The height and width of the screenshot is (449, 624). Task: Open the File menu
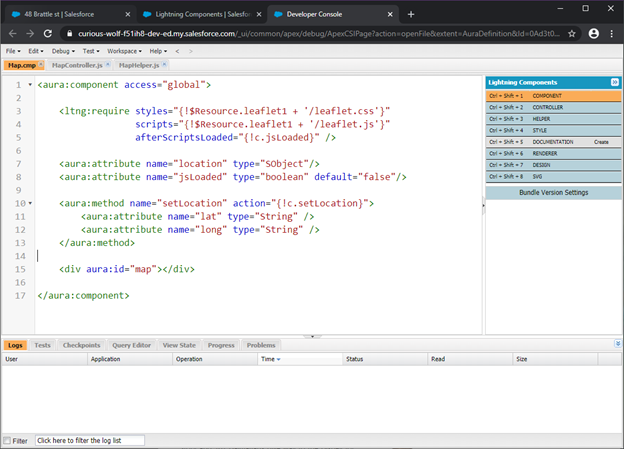click(x=13, y=51)
